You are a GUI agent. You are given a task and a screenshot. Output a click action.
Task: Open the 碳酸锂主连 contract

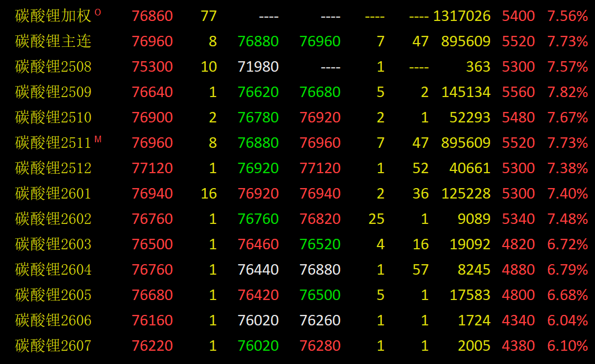click(x=53, y=41)
